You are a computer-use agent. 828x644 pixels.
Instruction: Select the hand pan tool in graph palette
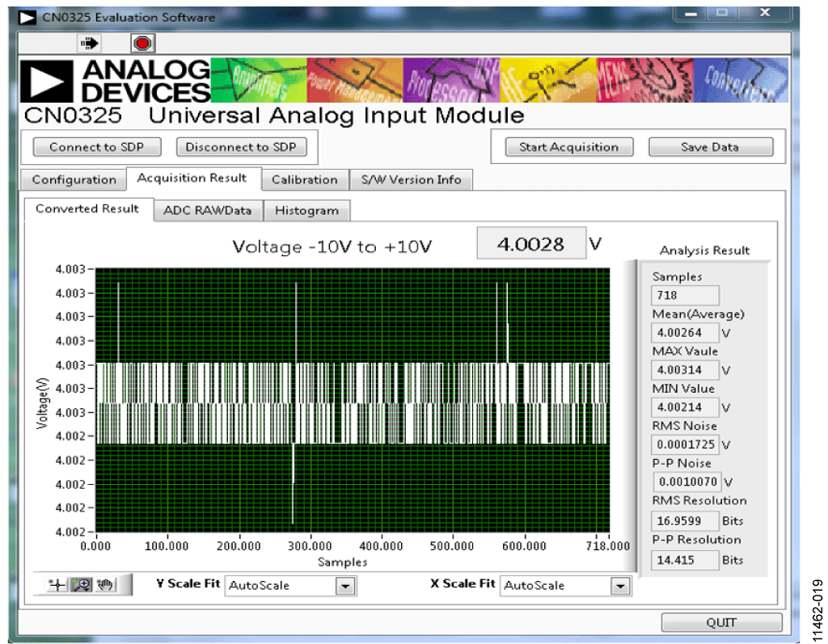105,584
